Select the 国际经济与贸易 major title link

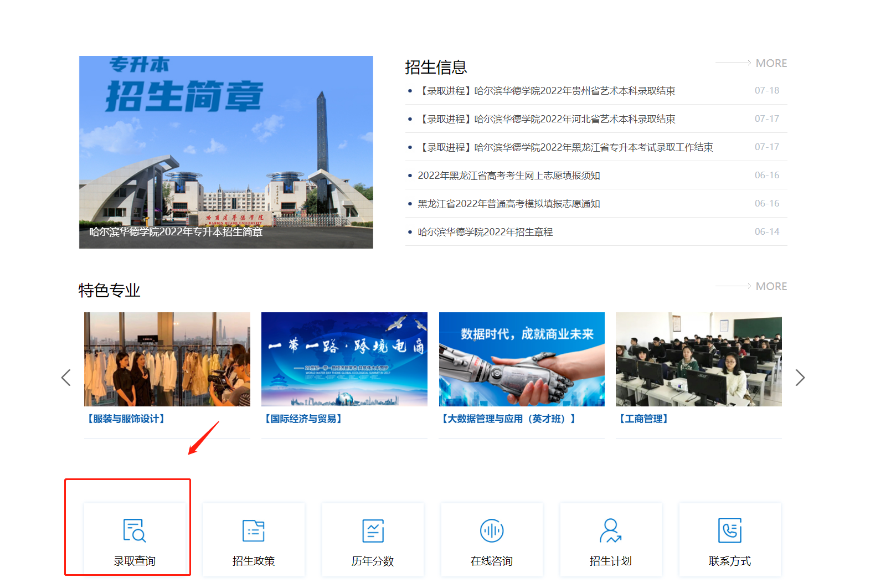[303, 419]
